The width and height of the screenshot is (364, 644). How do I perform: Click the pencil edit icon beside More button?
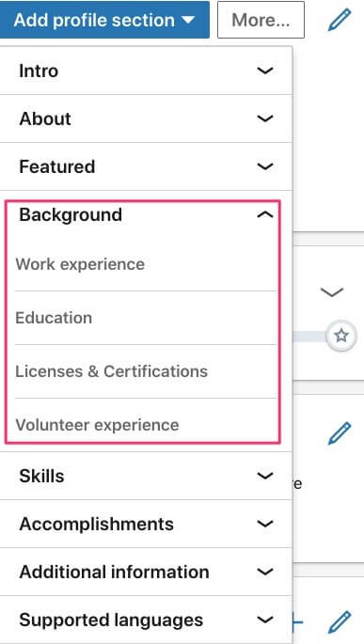(340, 20)
